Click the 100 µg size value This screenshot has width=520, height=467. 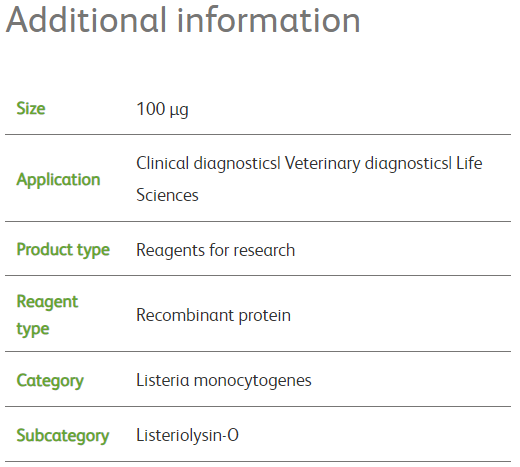(x=163, y=109)
